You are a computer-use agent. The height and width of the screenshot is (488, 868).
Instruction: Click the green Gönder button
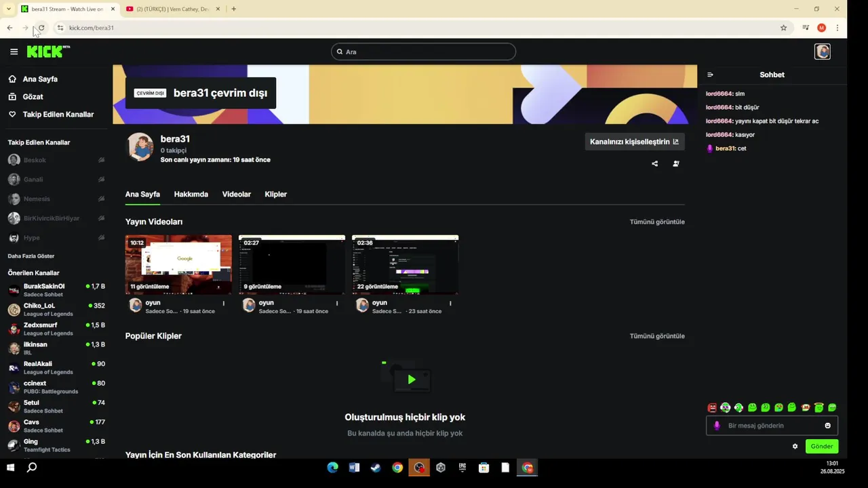(x=822, y=446)
